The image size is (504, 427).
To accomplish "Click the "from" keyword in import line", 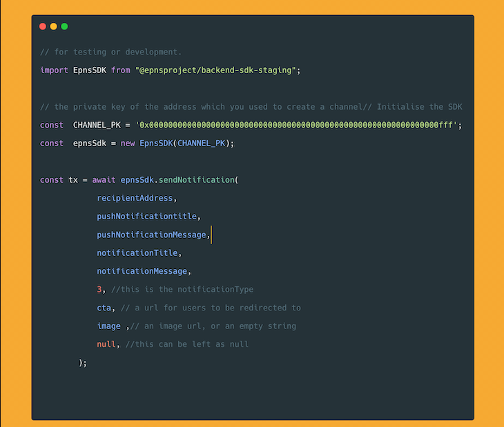I will pos(121,70).
